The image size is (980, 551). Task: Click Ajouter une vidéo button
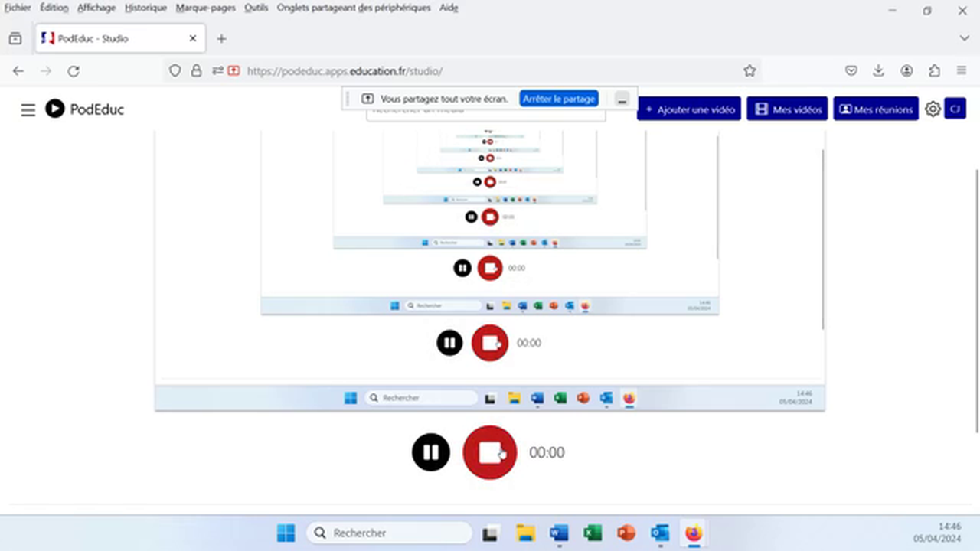click(689, 109)
